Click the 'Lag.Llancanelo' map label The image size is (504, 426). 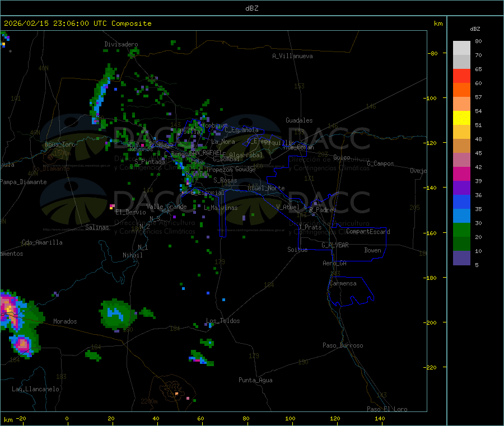click(x=36, y=389)
